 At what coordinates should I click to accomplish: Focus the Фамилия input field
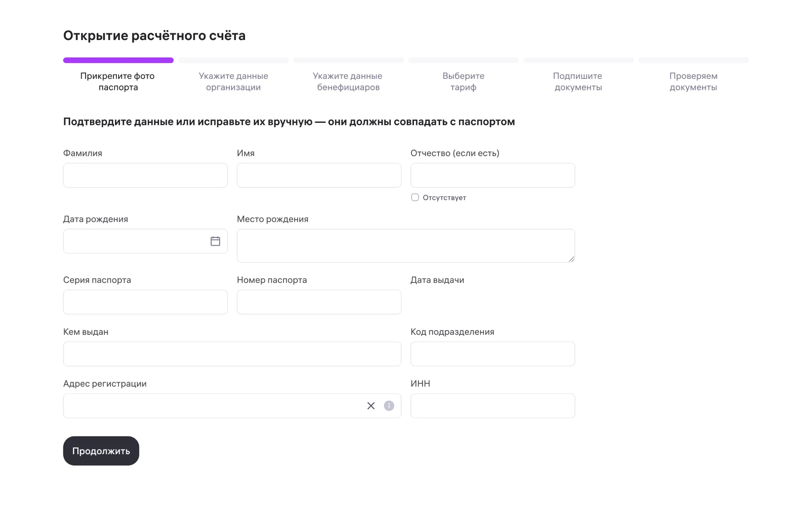coord(145,175)
